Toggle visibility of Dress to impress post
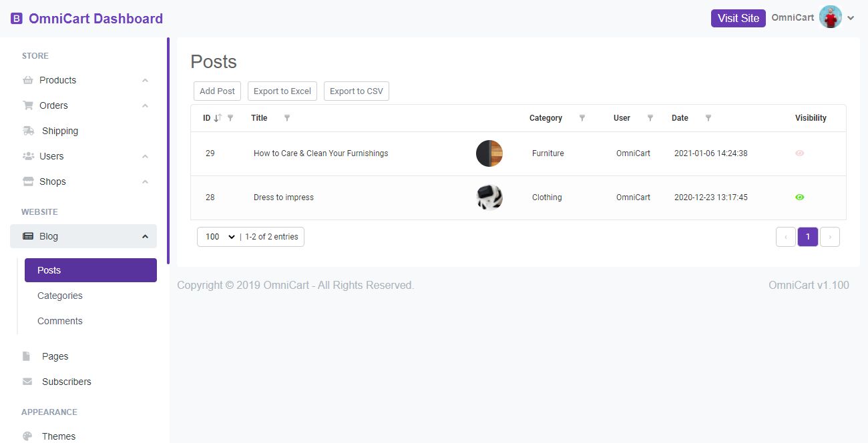868x443 pixels. (800, 197)
